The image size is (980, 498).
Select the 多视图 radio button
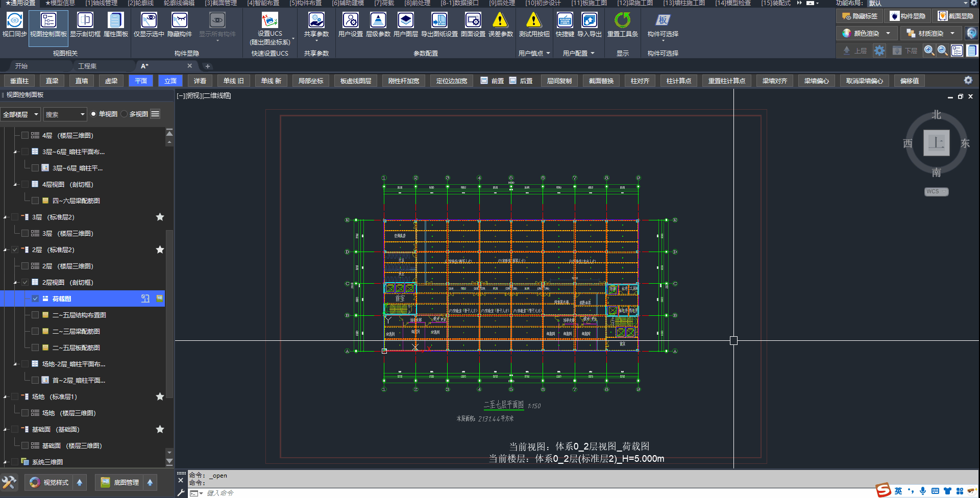pos(125,114)
